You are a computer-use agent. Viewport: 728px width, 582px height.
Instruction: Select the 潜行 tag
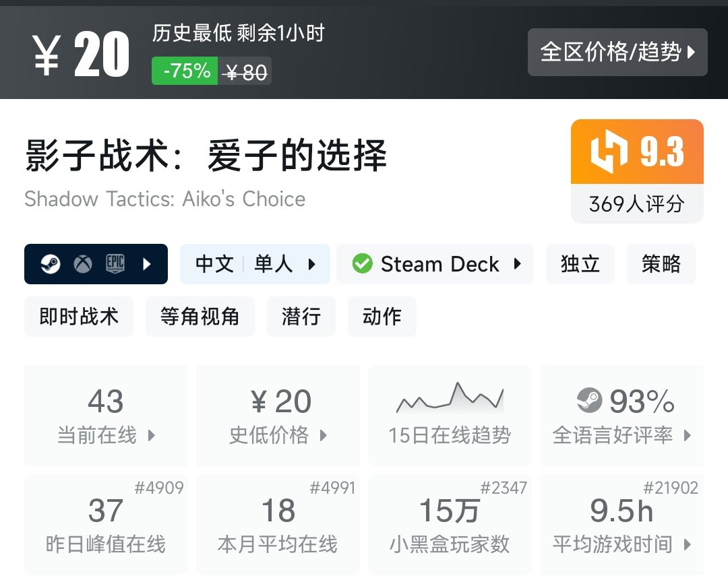[301, 317]
